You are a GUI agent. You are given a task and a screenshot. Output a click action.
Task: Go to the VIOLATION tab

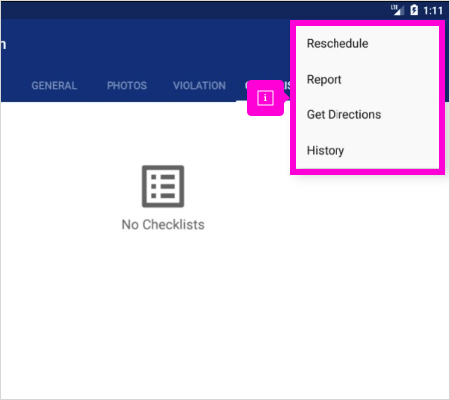[199, 86]
